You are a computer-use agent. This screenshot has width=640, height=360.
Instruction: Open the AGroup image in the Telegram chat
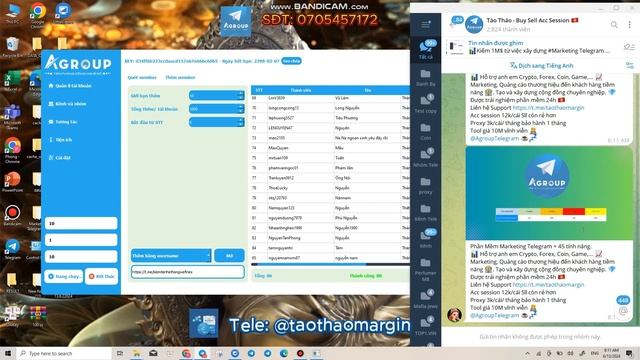(x=549, y=193)
